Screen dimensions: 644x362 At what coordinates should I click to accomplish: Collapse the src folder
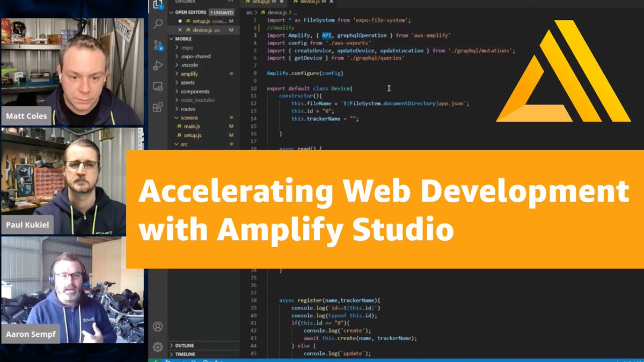[177, 144]
